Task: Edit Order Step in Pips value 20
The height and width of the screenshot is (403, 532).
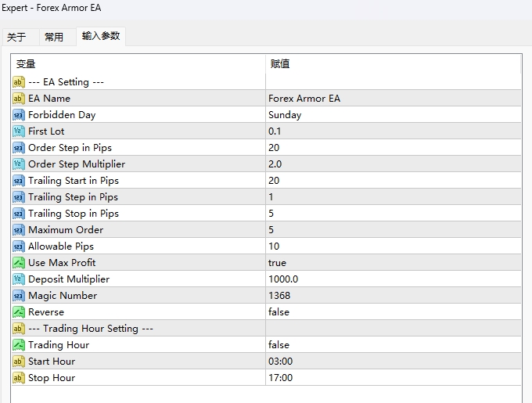Action: [x=394, y=148]
